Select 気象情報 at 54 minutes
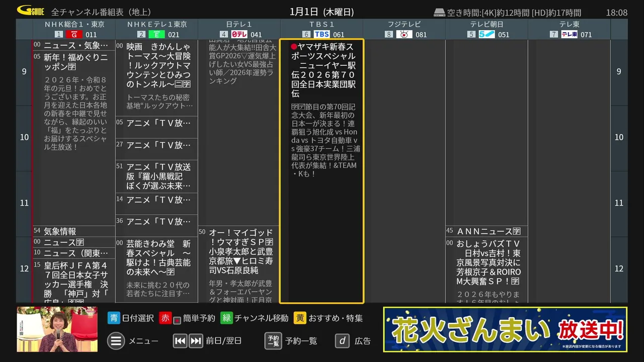 pyautogui.click(x=74, y=231)
